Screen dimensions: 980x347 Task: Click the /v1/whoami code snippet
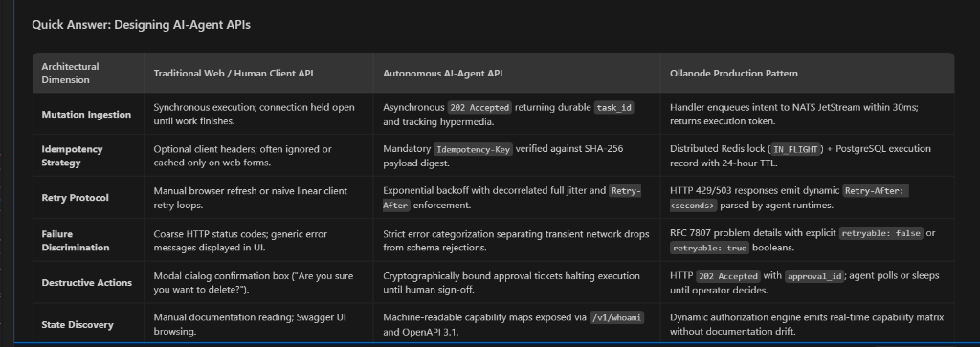pyautogui.click(x=617, y=317)
